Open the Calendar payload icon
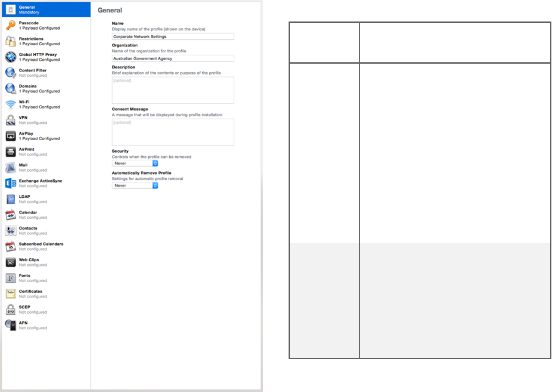Viewport: 552px width, 392px height. pyautogui.click(x=11, y=215)
